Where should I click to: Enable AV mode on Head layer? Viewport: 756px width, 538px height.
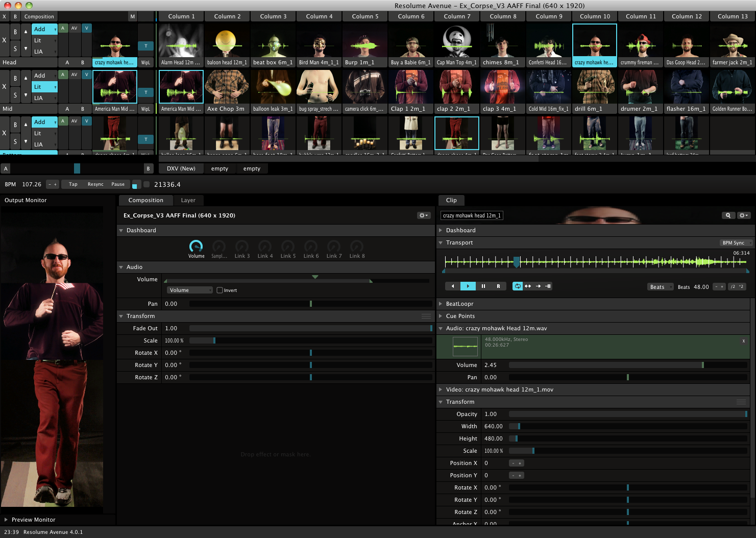(75, 28)
